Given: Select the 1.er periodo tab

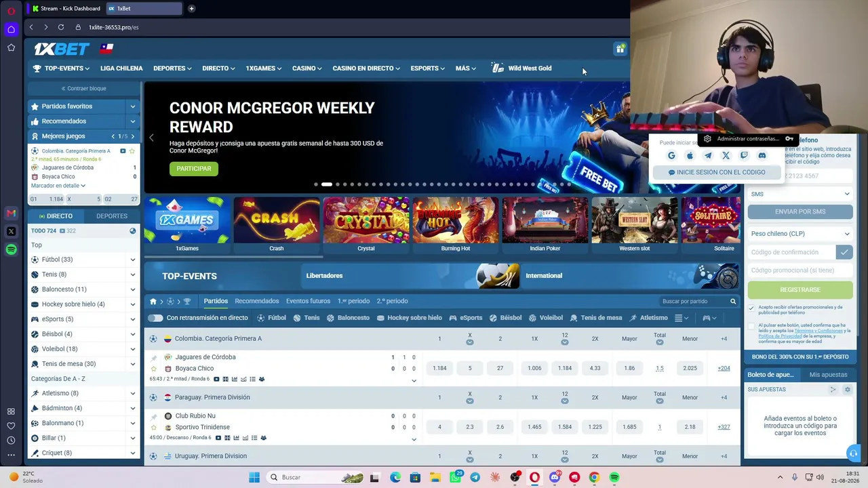Looking at the screenshot, I should click(354, 301).
